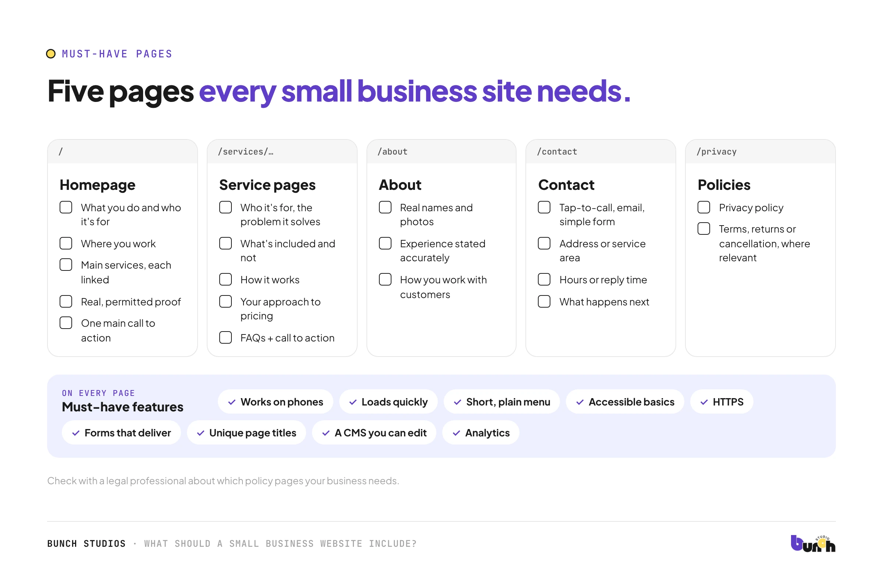
Task: Tick 'Experience stated accurately' checkbox
Action: point(385,243)
